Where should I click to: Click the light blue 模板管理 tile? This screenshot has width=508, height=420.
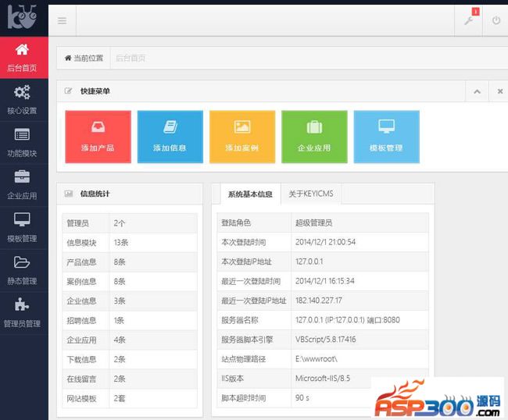pyautogui.click(x=387, y=137)
